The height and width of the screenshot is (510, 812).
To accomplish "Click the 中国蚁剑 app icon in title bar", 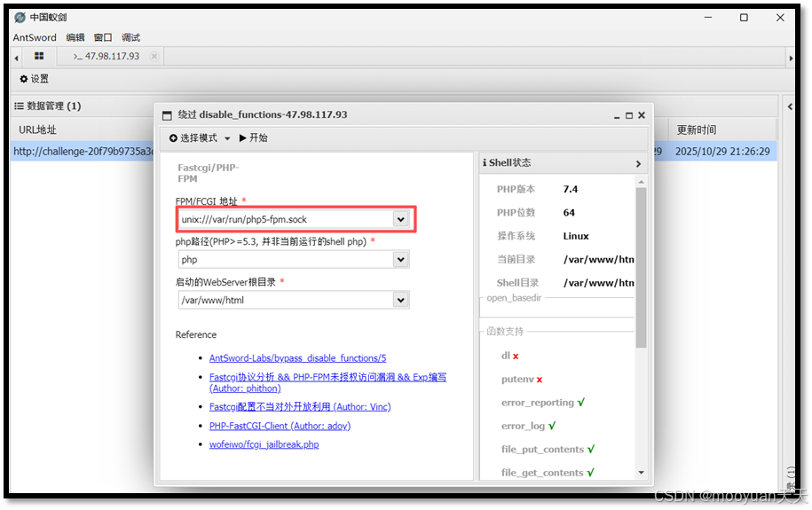I will tap(20, 18).
